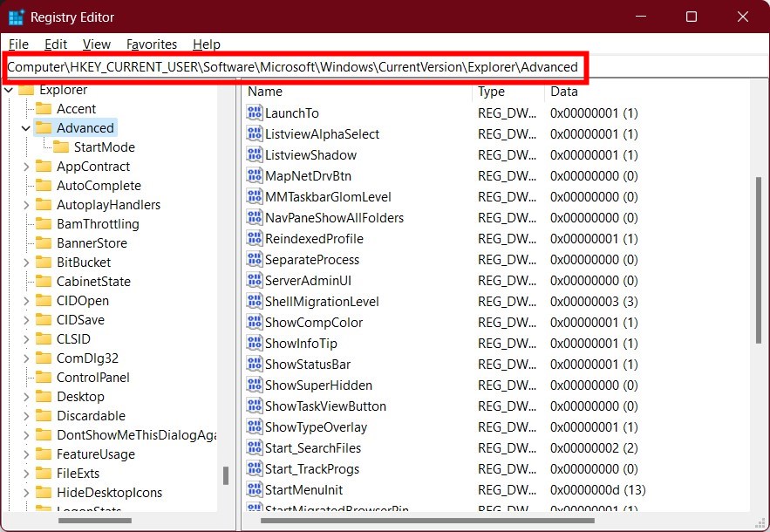
Task: Expand the HideDesktopIcons key
Action: 26,492
